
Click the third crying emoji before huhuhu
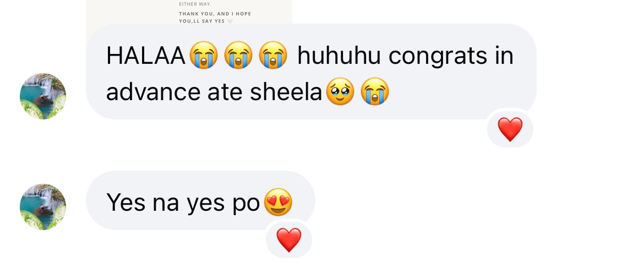pyautogui.click(x=272, y=55)
